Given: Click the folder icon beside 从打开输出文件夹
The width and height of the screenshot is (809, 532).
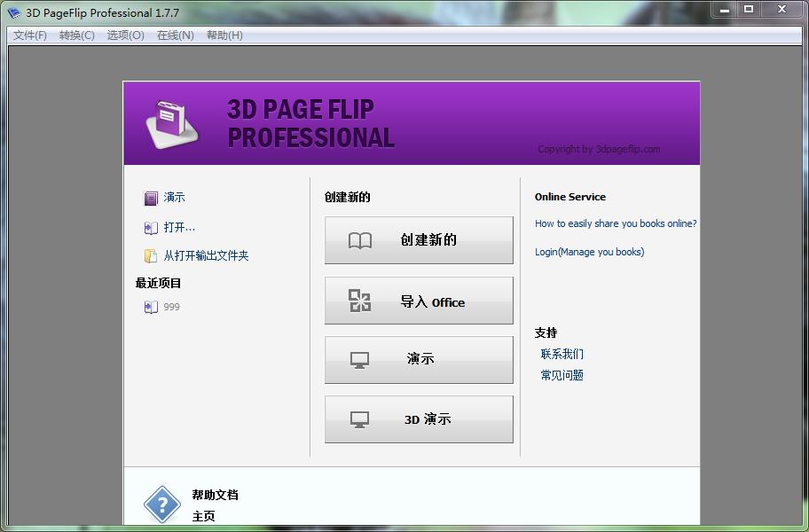Looking at the screenshot, I should point(151,255).
